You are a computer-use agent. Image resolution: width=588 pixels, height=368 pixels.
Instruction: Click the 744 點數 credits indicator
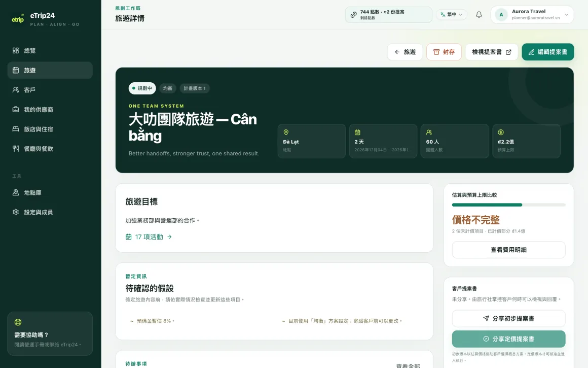tap(388, 15)
